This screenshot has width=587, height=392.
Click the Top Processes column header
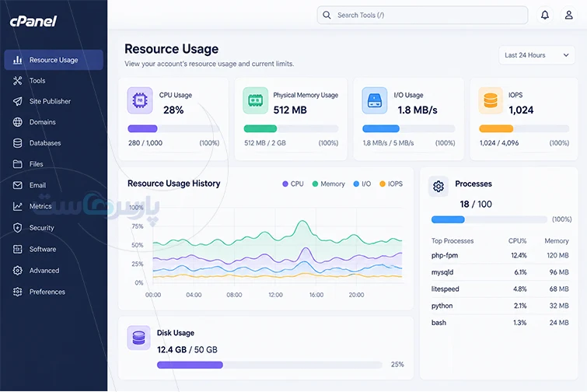pos(452,241)
